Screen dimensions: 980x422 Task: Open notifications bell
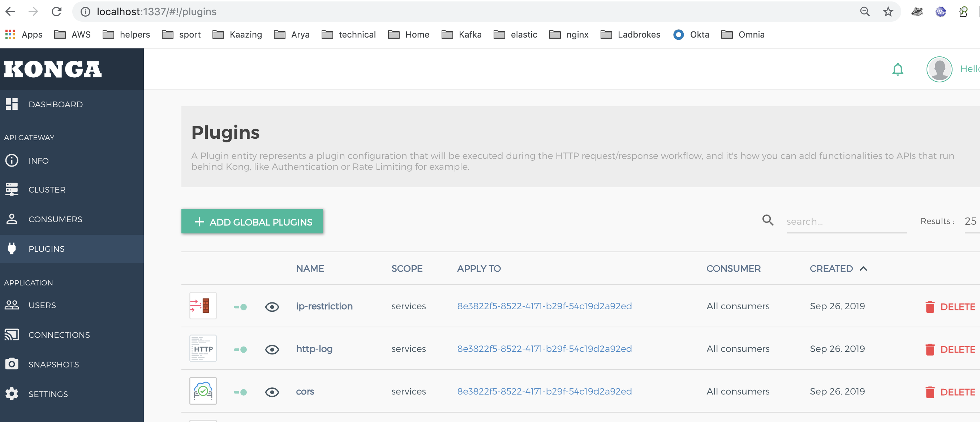coord(898,69)
